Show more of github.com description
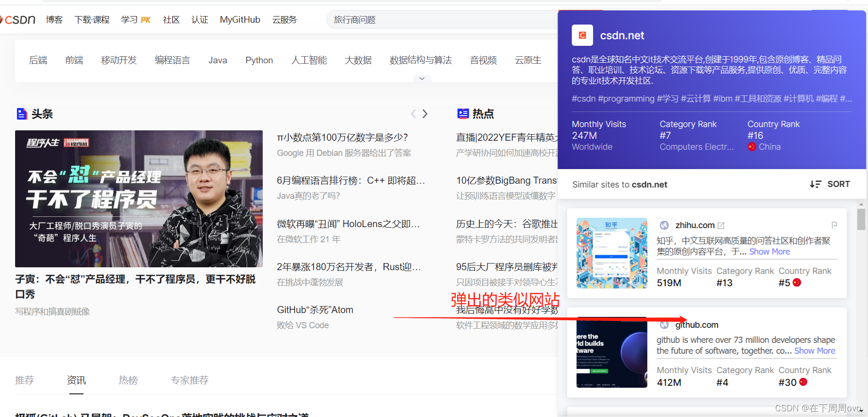 pos(815,351)
